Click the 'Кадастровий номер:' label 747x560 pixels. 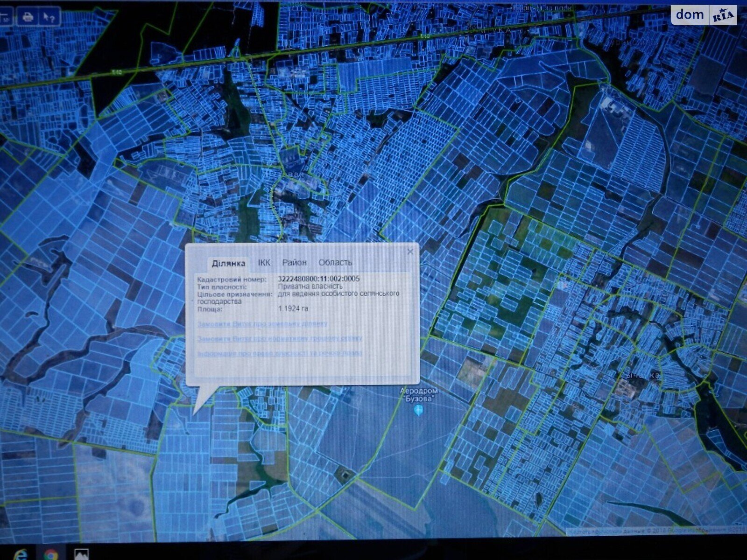232,279
